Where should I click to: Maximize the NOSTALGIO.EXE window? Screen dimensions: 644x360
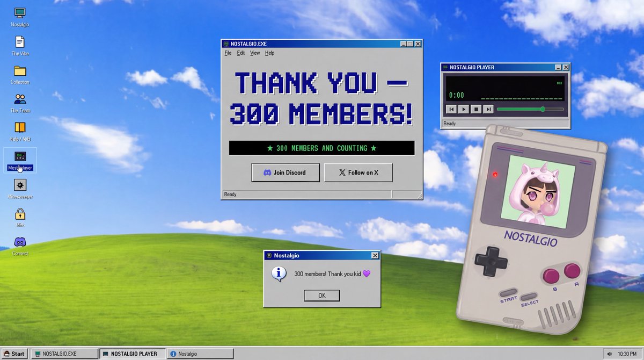coord(411,44)
